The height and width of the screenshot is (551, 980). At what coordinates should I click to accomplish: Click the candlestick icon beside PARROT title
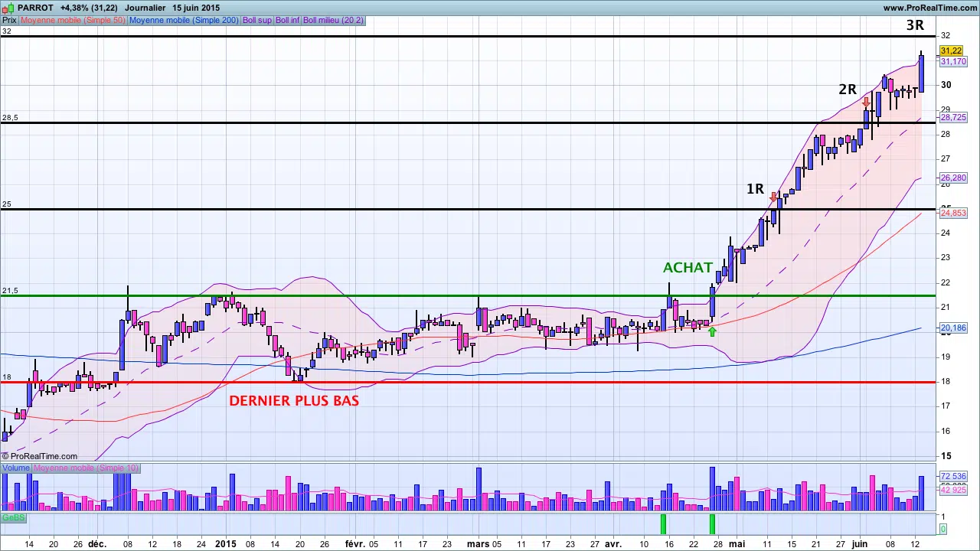[7, 8]
